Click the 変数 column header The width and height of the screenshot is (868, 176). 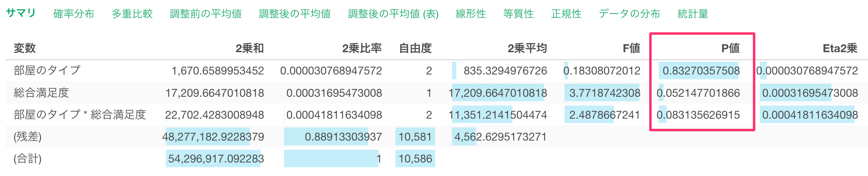click(x=25, y=48)
